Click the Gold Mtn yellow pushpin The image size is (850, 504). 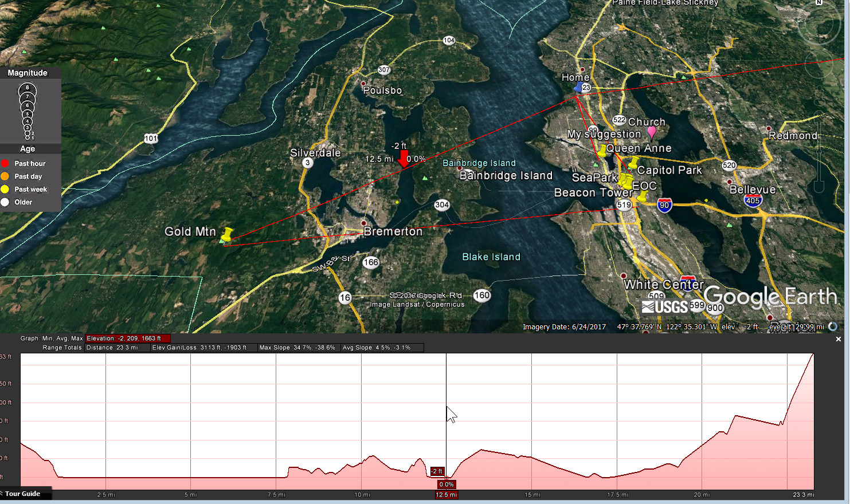227,234
